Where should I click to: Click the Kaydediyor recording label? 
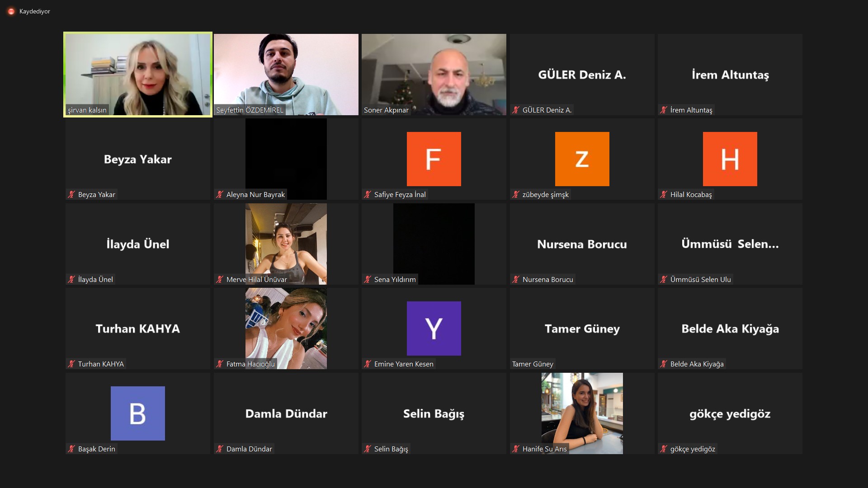tap(35, 11)
